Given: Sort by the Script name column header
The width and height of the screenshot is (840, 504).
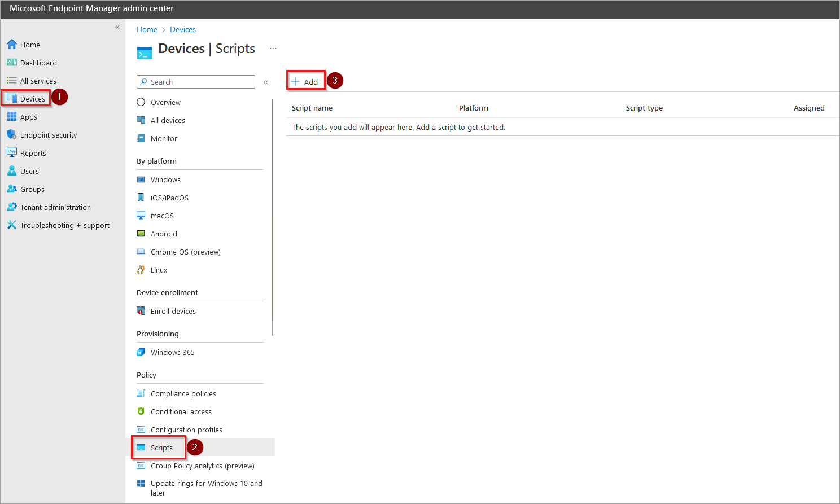Looking at the screenshot, I should (312, 108).
